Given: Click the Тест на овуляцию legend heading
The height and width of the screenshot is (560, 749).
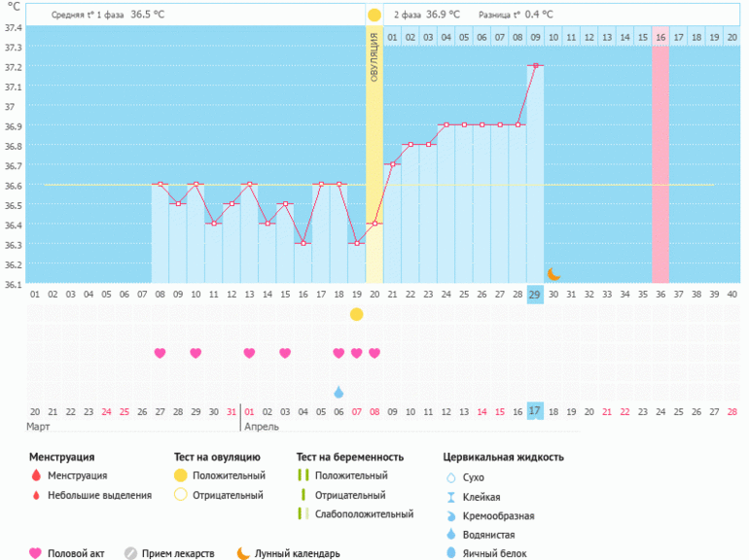Looking at the screenshot, I should coord(216,457).
